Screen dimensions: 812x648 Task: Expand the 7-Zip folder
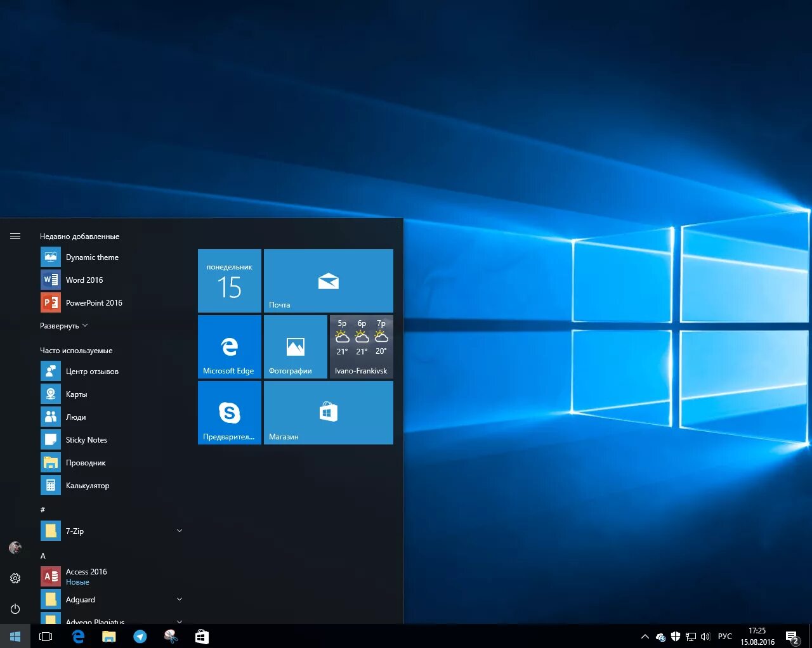coord(179,531)
